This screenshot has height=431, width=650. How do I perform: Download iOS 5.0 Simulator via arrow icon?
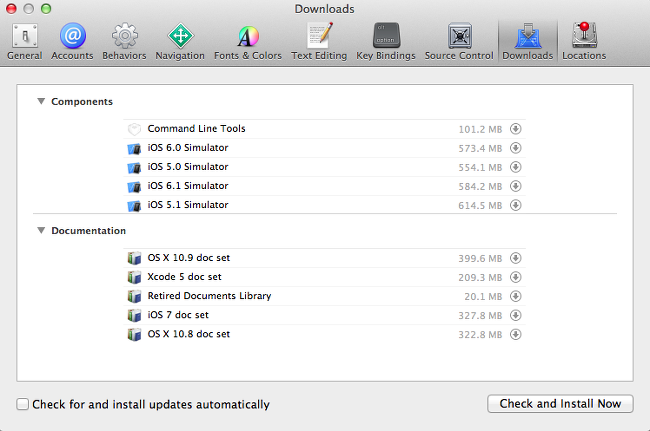[516, 167]
